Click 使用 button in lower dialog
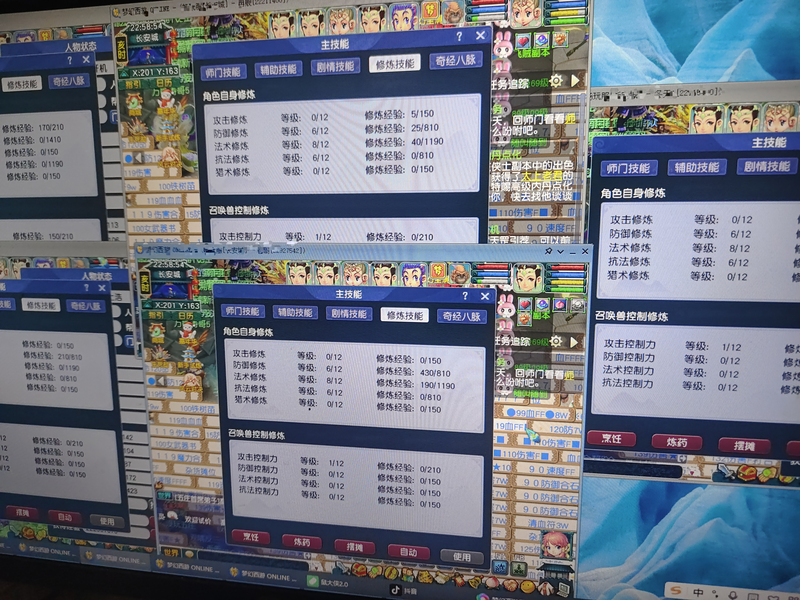 tap(462, 557)
